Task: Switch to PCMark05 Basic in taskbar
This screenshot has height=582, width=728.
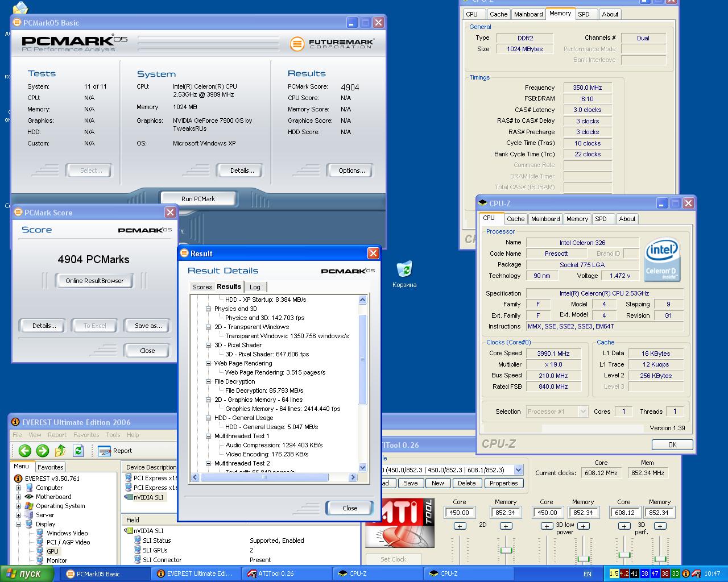Action: 106,573
